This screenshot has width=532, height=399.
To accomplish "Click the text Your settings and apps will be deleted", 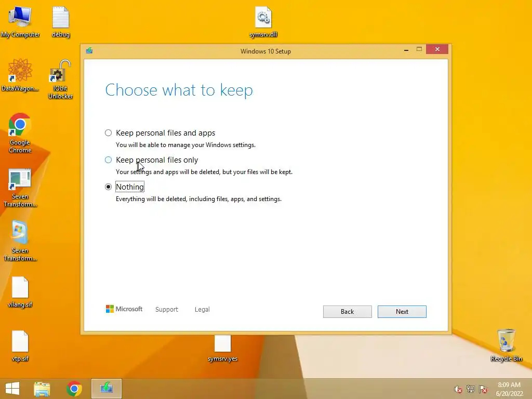I will [168, 172].
